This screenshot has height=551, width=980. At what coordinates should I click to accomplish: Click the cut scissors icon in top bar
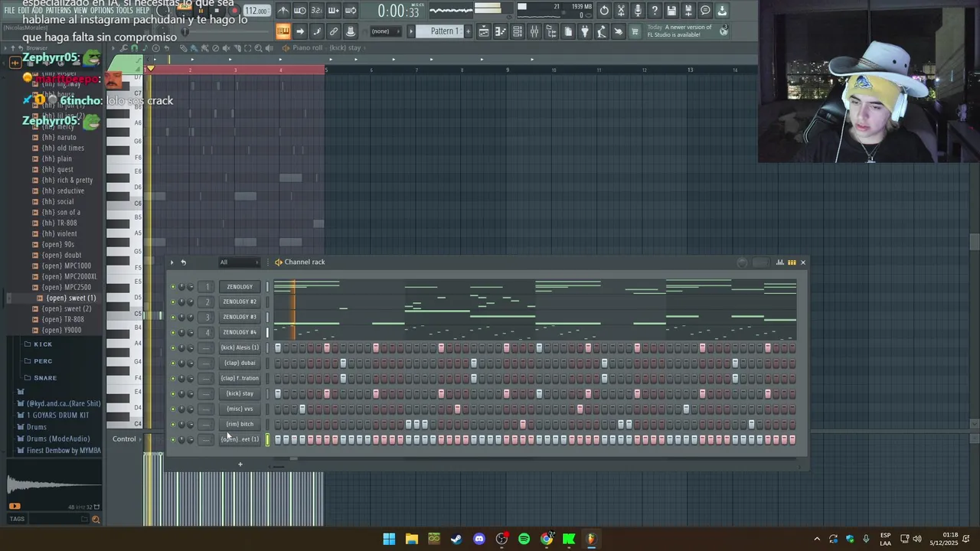pos(621,11)
